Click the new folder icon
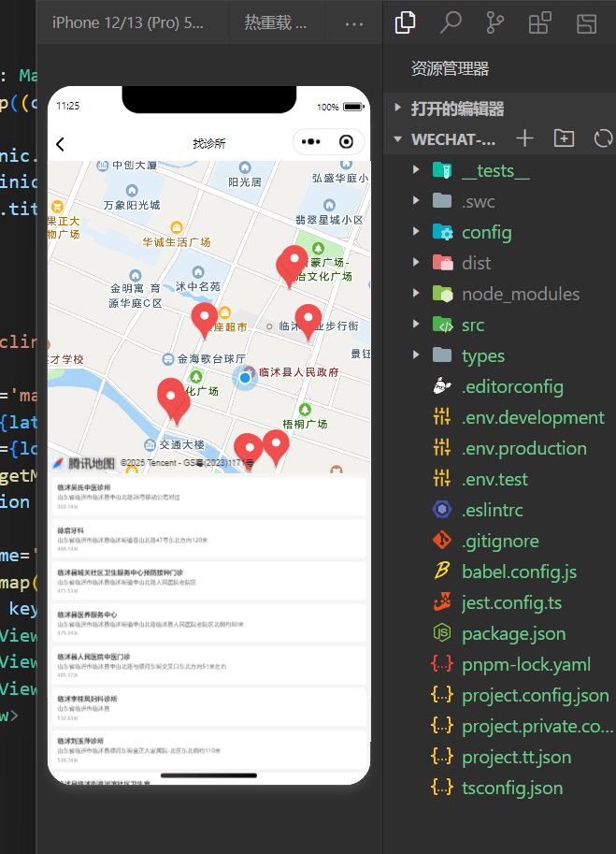The width and height of the screenshot is (616, 854). [x=564, y=138]
